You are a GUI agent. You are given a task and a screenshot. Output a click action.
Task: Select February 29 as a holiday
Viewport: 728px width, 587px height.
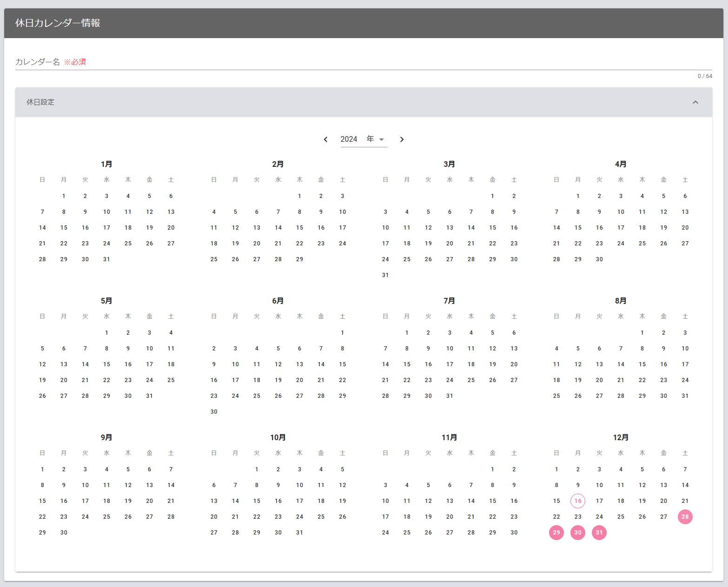click(299, 259)
